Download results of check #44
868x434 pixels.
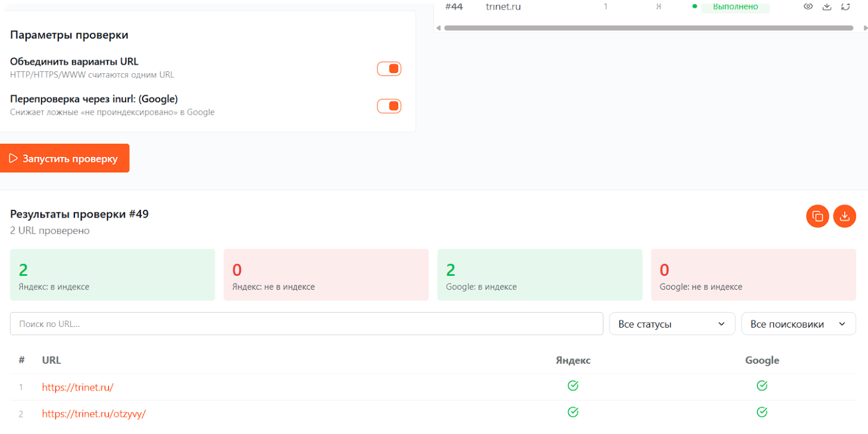[826, 7]
